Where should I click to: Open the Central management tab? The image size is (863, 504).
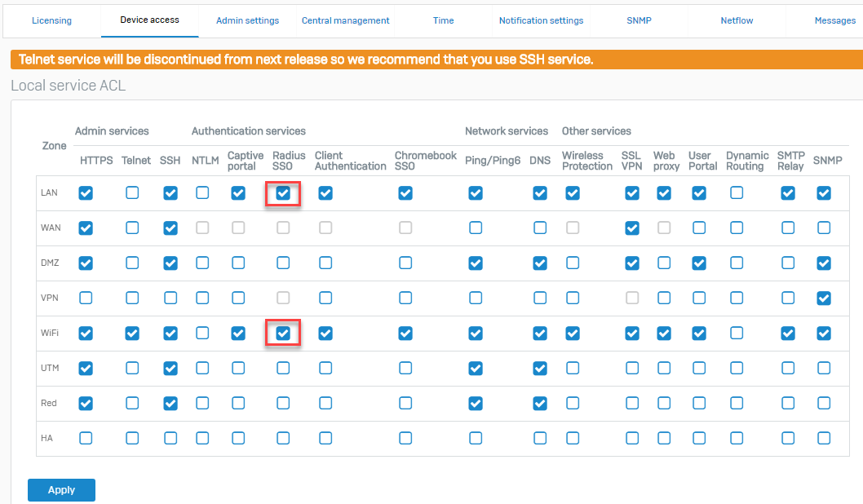click(x=345, y=20)
